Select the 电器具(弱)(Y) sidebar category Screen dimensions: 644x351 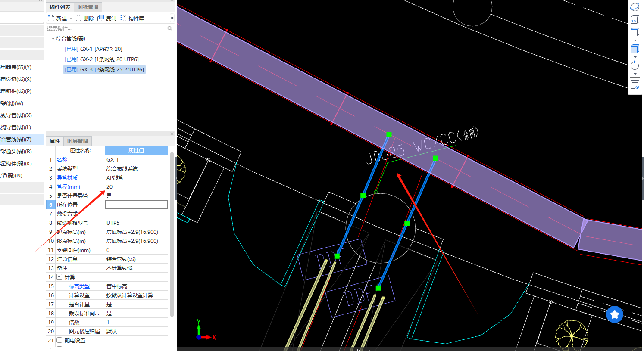(x=22, y=67)
